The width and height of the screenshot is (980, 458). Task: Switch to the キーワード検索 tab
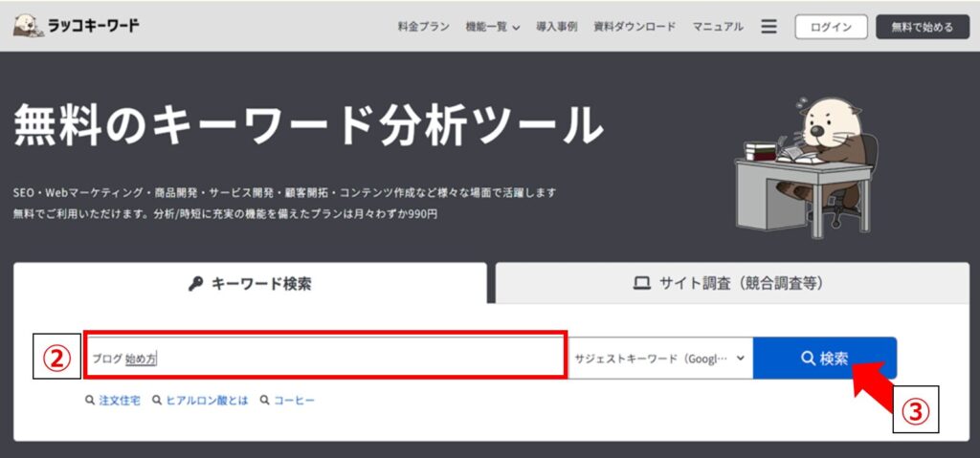(x=250, y=284)
